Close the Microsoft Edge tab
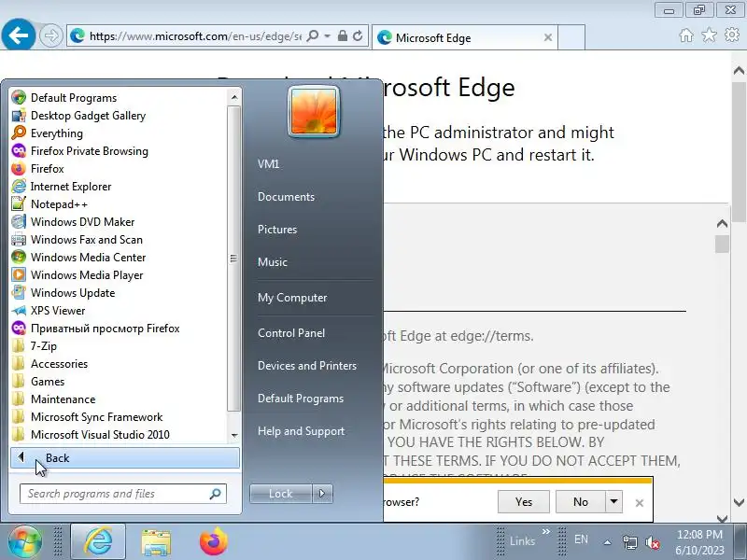Viewport: 747px width, 560px height. point(548,37)
